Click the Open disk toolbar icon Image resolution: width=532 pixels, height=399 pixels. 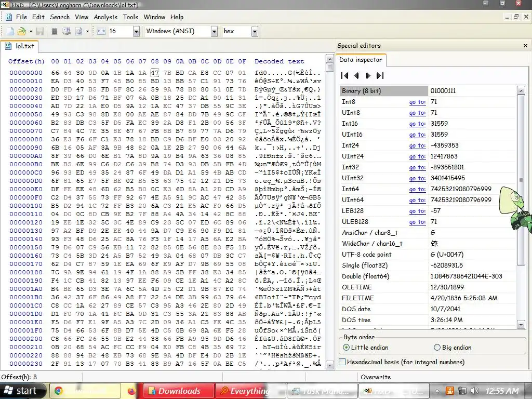[x=66, y=31]
